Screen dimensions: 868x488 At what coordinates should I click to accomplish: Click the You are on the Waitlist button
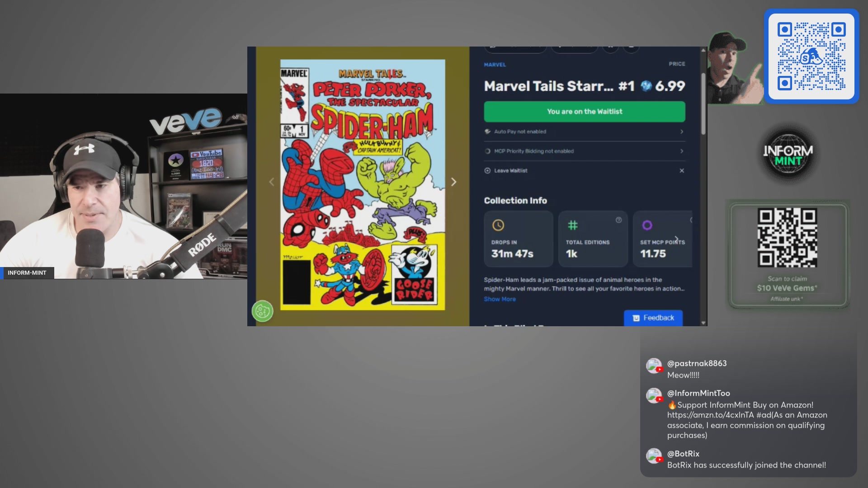click(584, 112)
